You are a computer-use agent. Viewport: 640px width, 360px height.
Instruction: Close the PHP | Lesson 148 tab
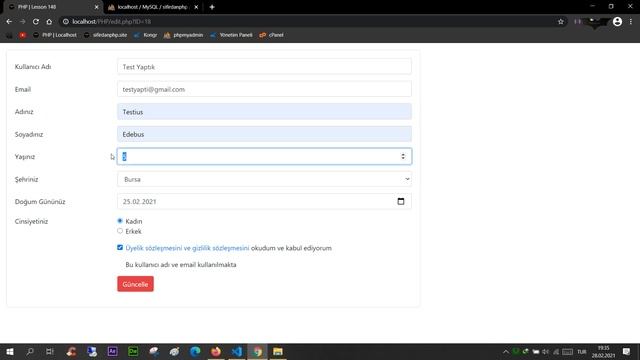(96, 7)
